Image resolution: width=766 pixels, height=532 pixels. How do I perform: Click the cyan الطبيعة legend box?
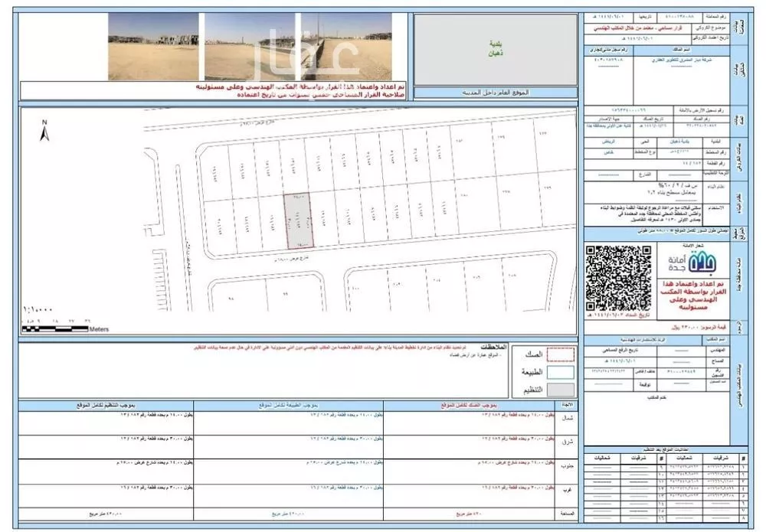562,372
